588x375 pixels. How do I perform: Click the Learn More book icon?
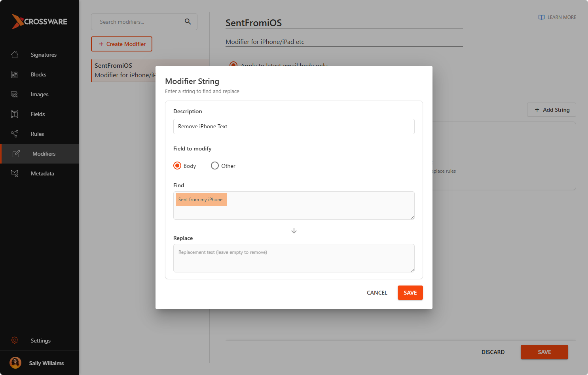[541, 17]
